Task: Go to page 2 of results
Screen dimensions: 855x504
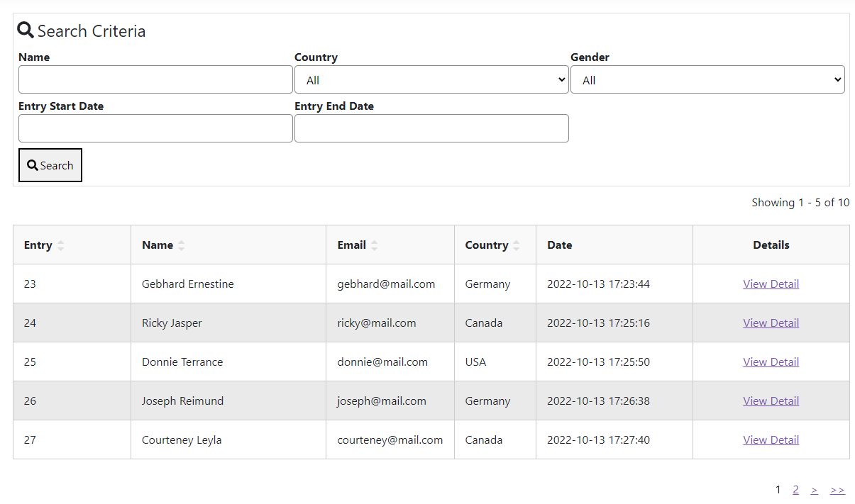Action: tap(795, 490)
